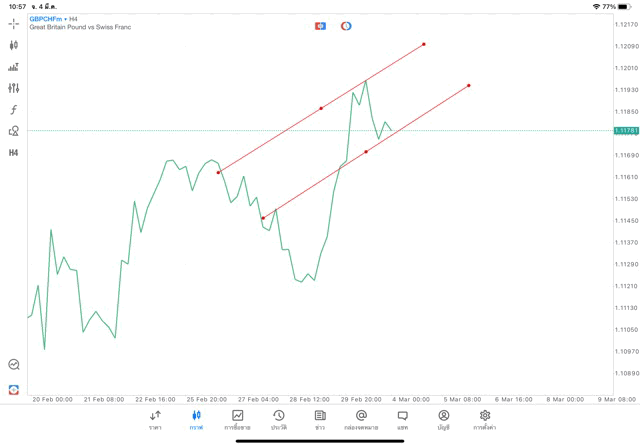Open the candlestick chart type icon
Image resolution: width=640 pixels, height=447 pixels.
pos(14,45)
